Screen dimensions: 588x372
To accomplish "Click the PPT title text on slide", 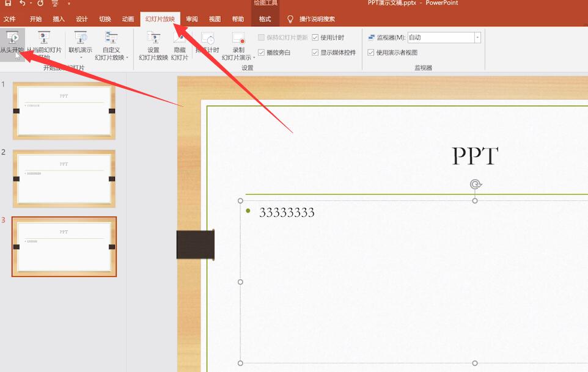I will point(475,156).
